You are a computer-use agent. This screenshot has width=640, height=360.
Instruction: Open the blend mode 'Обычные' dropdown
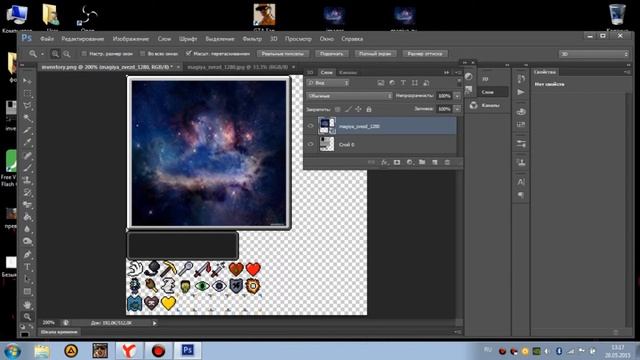click(349, 96)
